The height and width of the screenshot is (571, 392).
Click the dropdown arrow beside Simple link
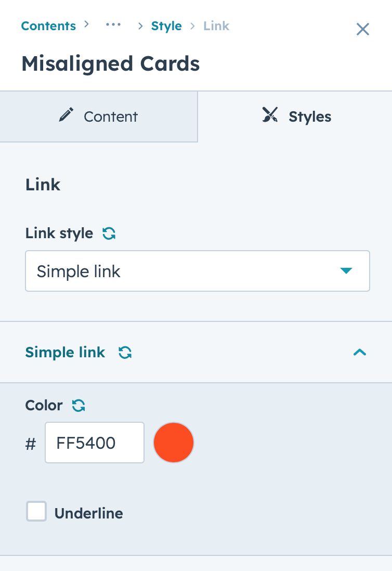[x=346, y=270]
